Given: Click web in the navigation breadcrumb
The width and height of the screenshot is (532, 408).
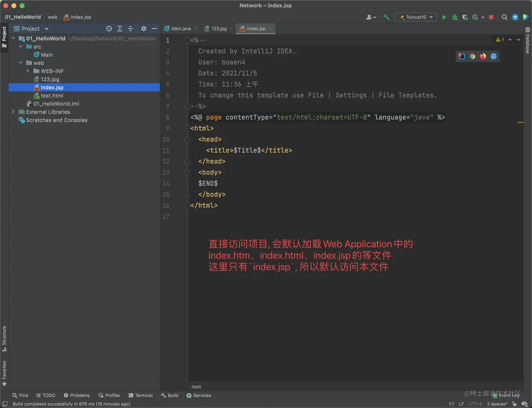Looking at the screenshot, I should (x=52, y=17).
